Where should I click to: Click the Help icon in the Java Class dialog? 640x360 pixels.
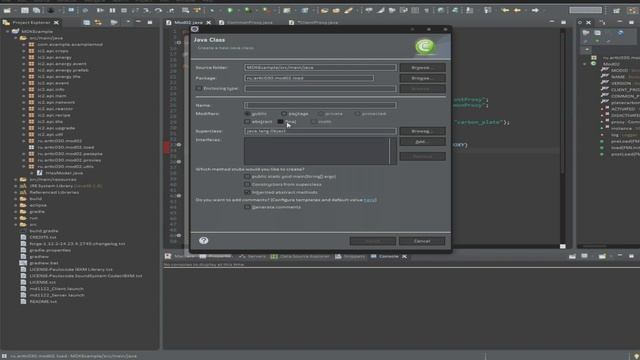point(203,240)
